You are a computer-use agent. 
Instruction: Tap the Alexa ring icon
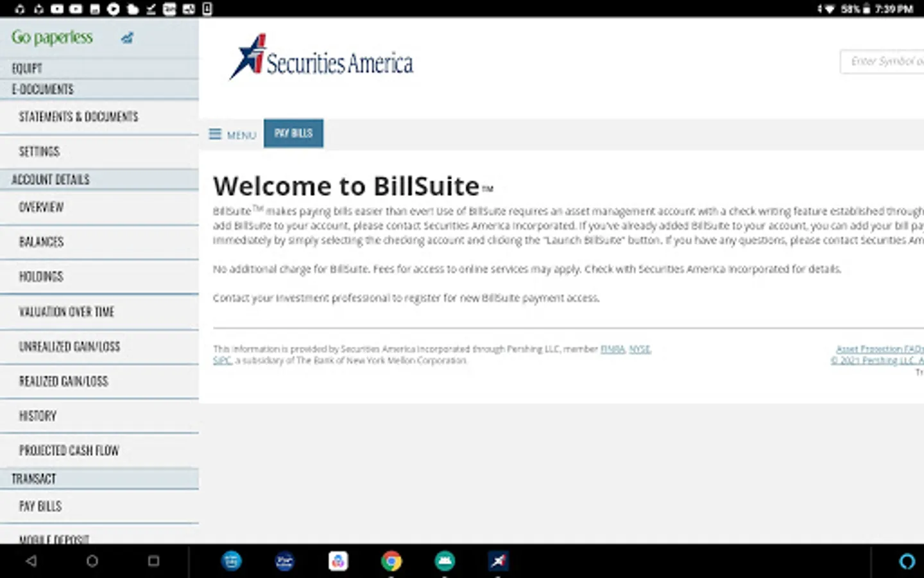(x=907, y=561)
